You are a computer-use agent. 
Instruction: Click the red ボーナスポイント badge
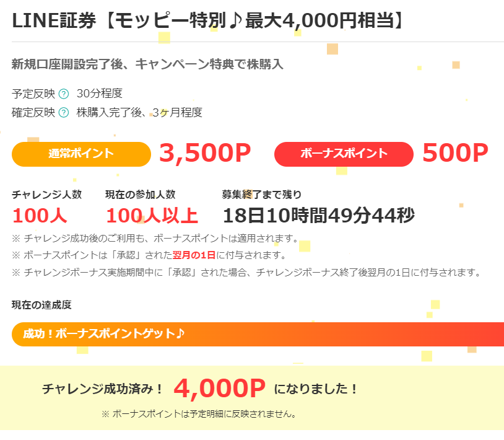coord(344,154)
